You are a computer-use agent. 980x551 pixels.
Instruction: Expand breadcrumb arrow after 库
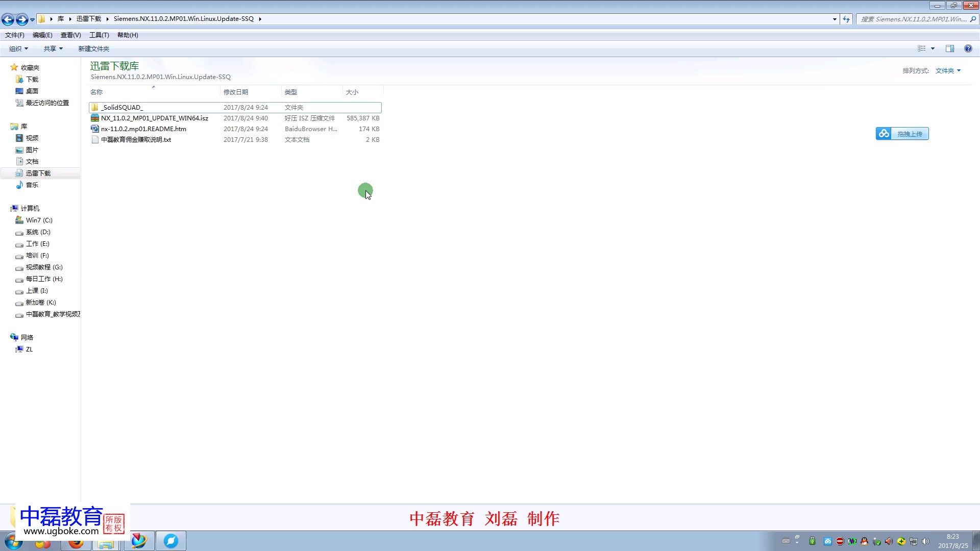[70, 19]
